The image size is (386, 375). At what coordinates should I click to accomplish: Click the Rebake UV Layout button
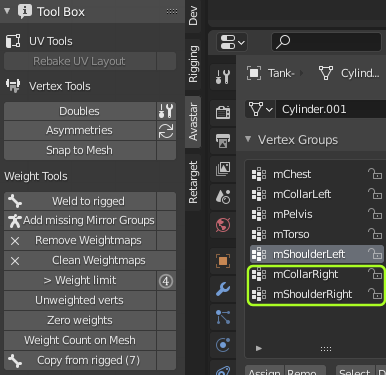point(80,61)
